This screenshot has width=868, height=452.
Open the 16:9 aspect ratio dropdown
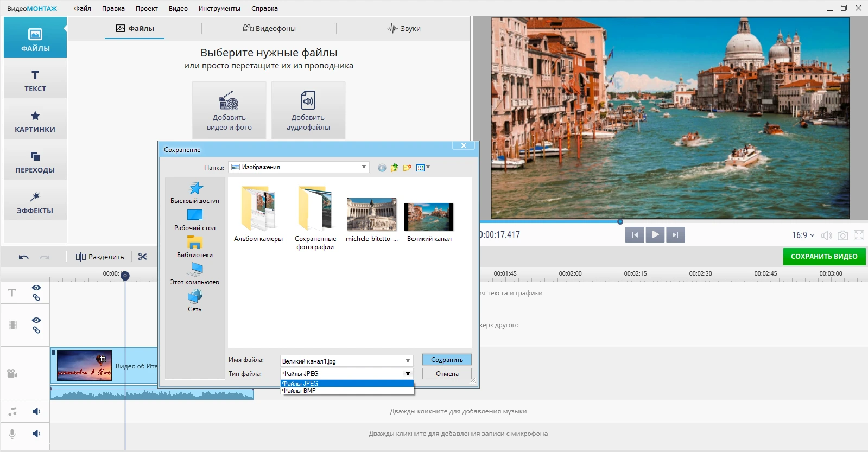coord(803,235)
